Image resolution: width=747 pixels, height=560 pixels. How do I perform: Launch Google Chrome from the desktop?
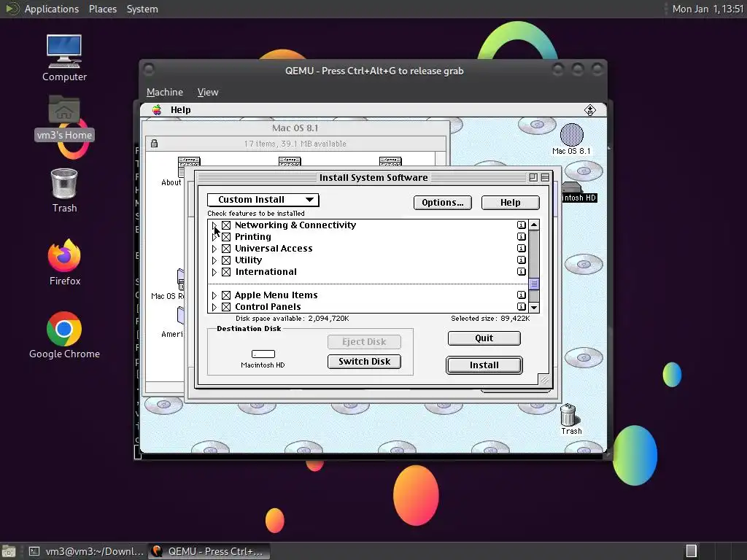click(x=64, y=335)
